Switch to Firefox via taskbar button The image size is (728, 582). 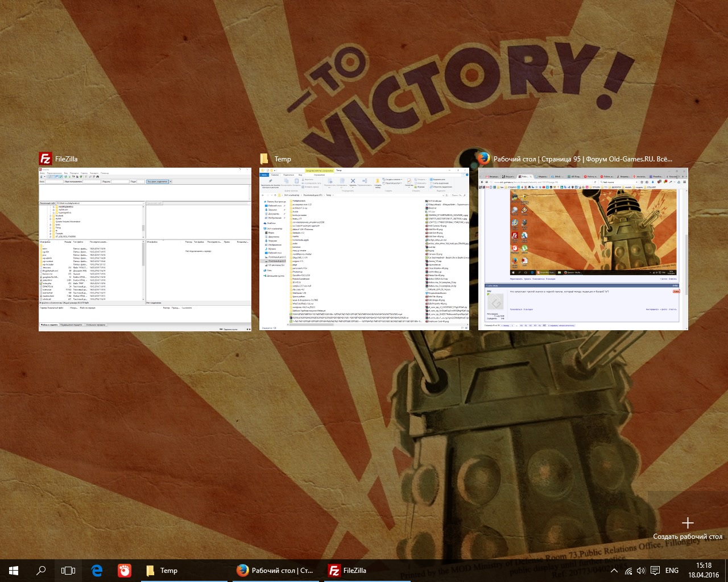(x=276, y=571)
